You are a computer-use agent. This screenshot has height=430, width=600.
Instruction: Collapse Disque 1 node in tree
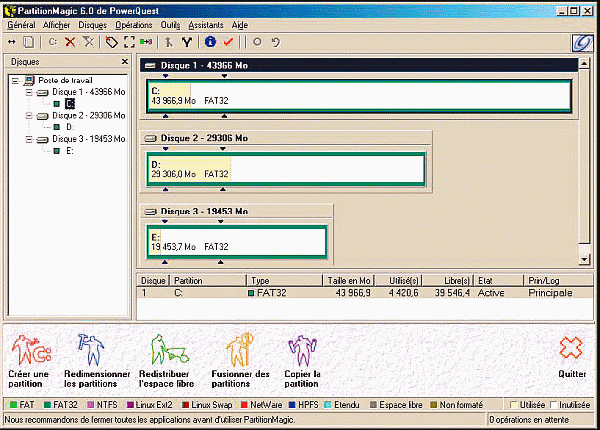pos(29,92)
